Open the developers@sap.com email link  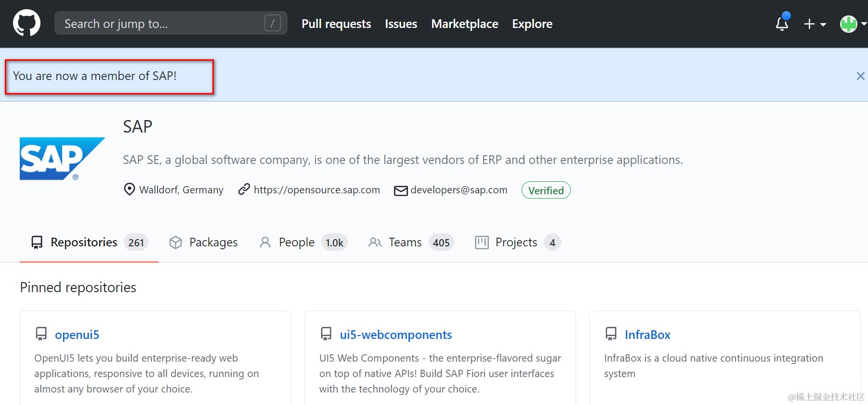pyautogui.click(x=459, y=190)
